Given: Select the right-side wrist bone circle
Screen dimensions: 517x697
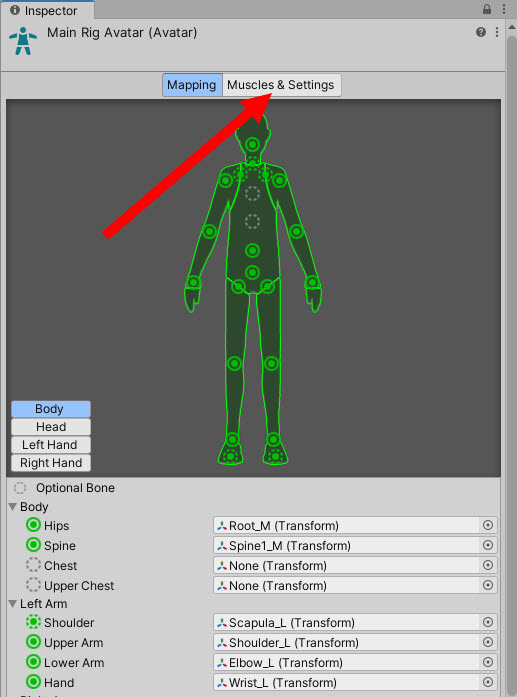Looking at the screenshot, I should click(312, 282).
